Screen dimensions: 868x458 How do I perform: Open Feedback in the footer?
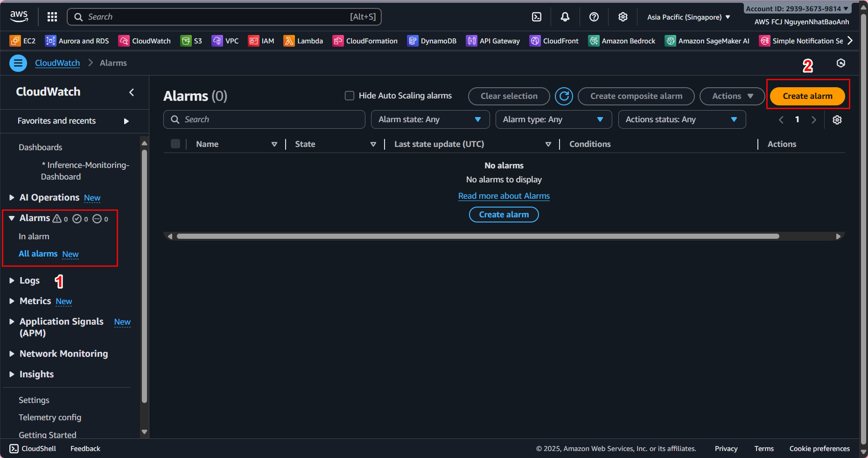tap(85, 449)
